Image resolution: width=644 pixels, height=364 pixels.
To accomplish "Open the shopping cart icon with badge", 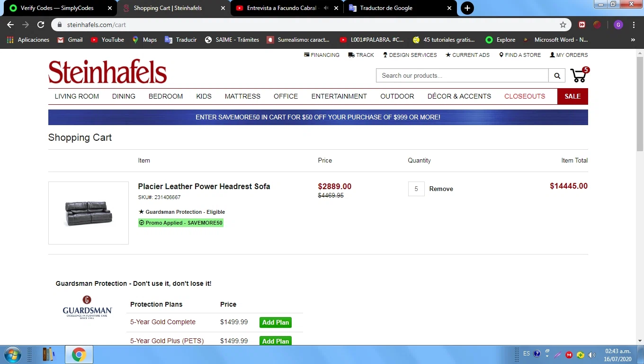I will [580, 75].
